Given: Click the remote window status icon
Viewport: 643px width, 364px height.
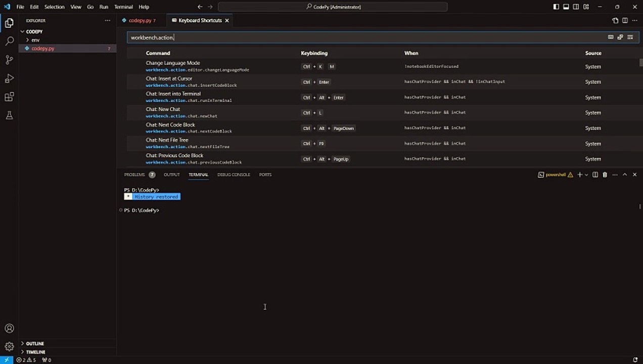Looking at the screenshot, I should (7, 360).
